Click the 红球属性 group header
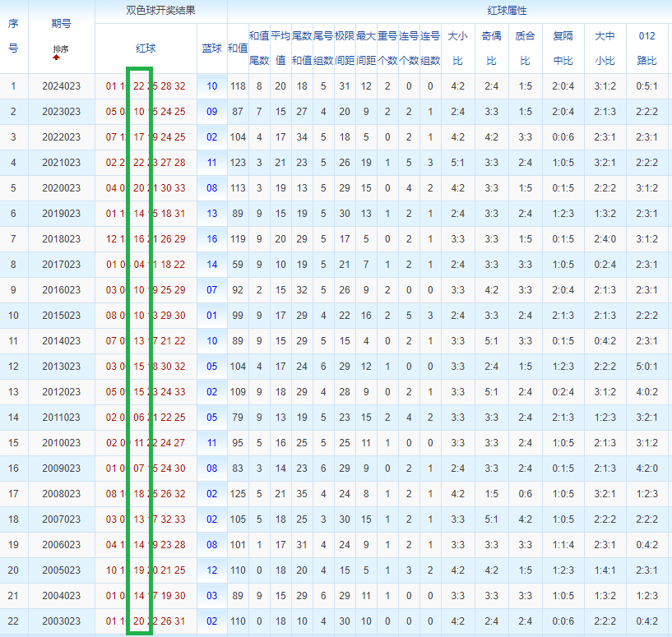 click(x=507, y=11)
